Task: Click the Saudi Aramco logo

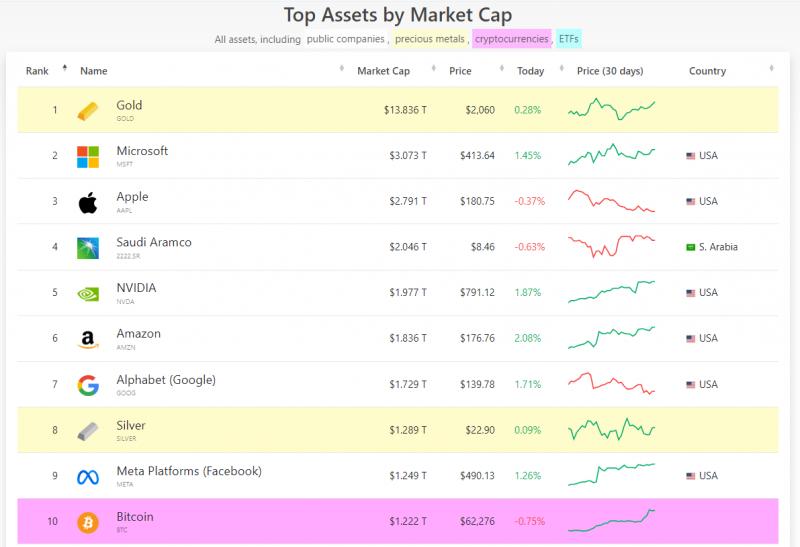Action: pos(88,248)
